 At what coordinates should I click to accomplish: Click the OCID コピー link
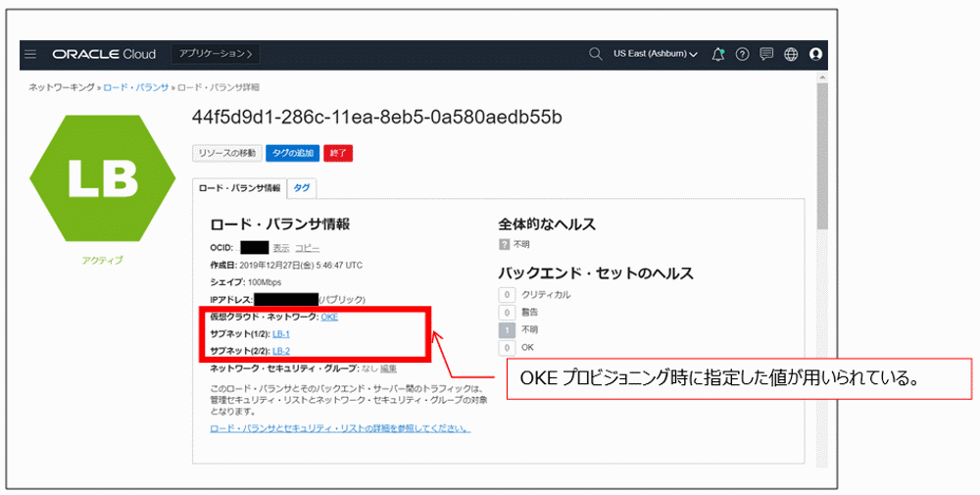(x=307, y=248)
